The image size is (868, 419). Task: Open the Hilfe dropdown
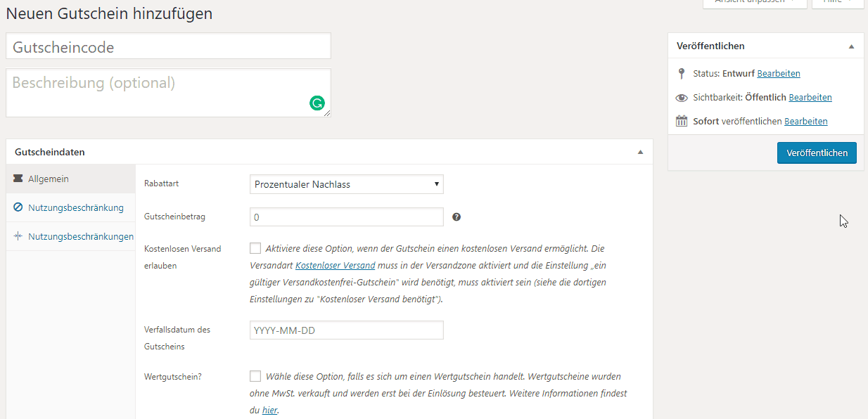tap(837, 1)
